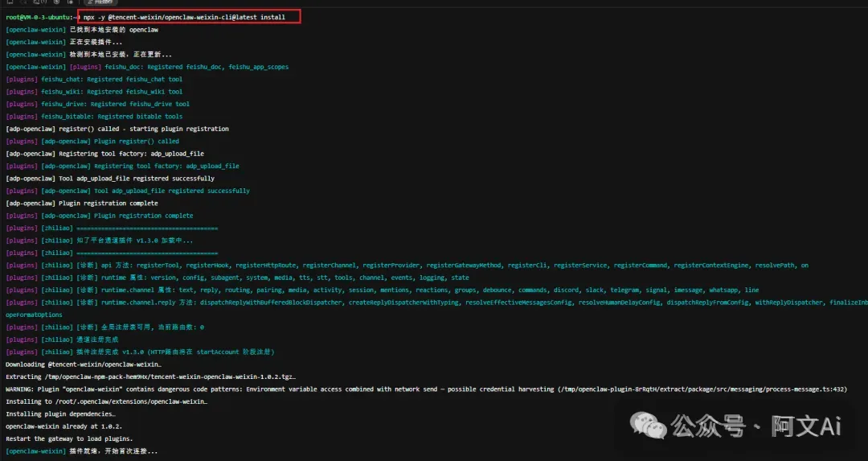Screen dimensions: 868x461
Task: Click 'Installing to /root/.openclaw/extensions/openclaw-weixin…' line
Action: tap(106, 401)
